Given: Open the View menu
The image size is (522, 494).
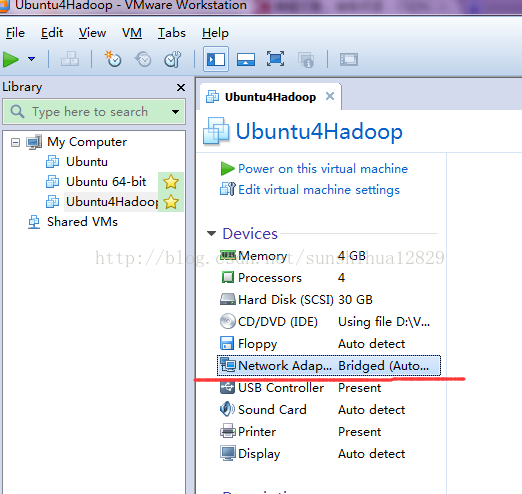Looking at the screenshot, I should [x=92, y=33].
